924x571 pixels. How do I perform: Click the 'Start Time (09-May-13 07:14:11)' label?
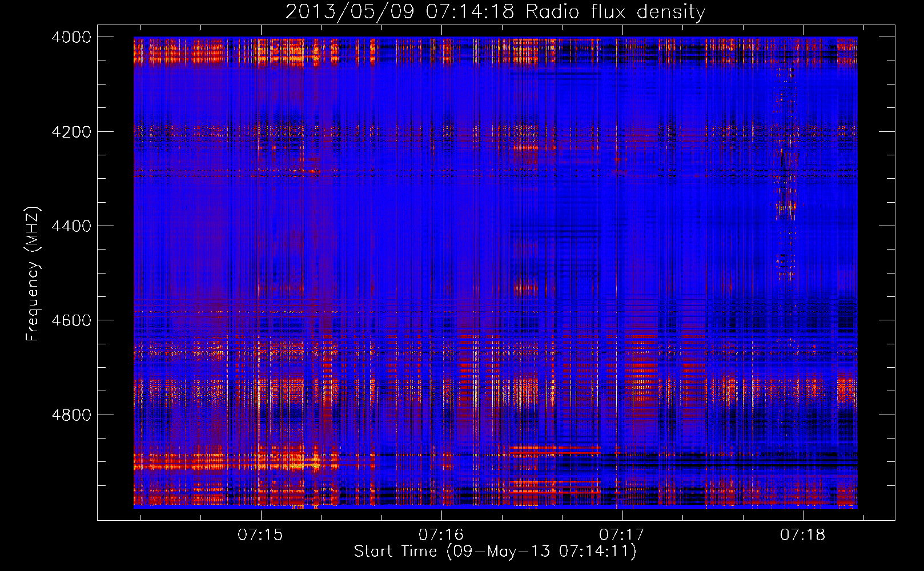click(x=495, y=552)
